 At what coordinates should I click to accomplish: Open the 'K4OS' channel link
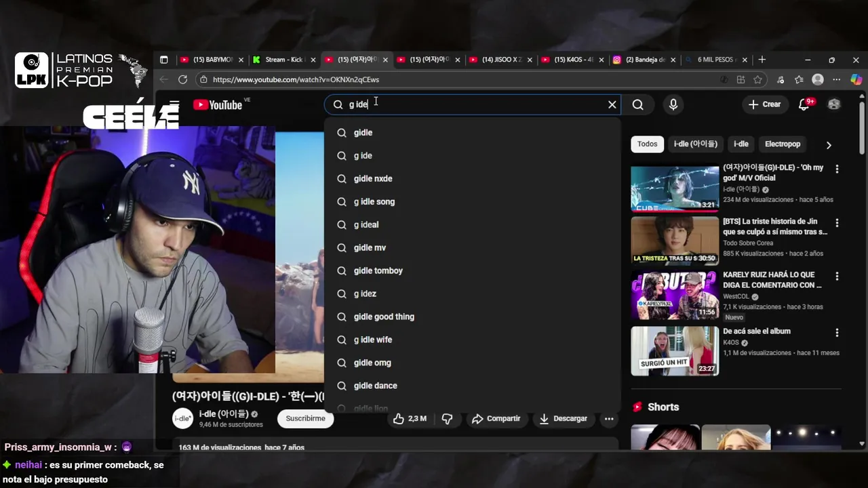731,343
